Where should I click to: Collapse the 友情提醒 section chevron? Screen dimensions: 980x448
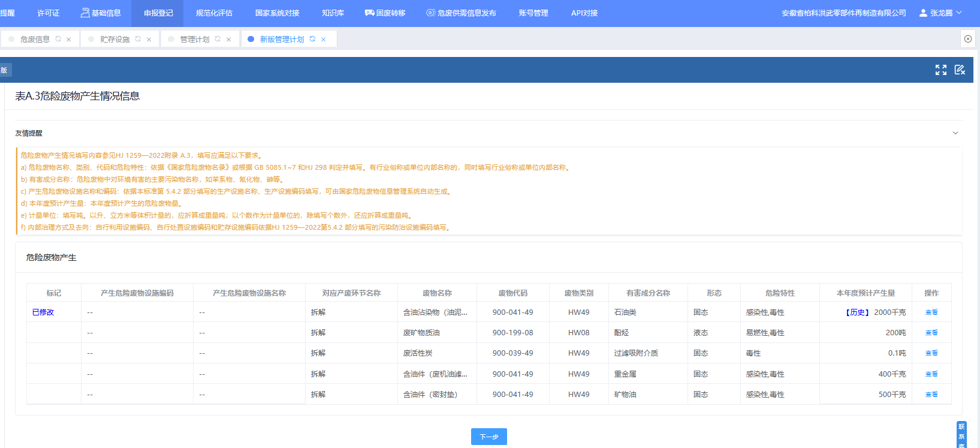coord(955,133)
